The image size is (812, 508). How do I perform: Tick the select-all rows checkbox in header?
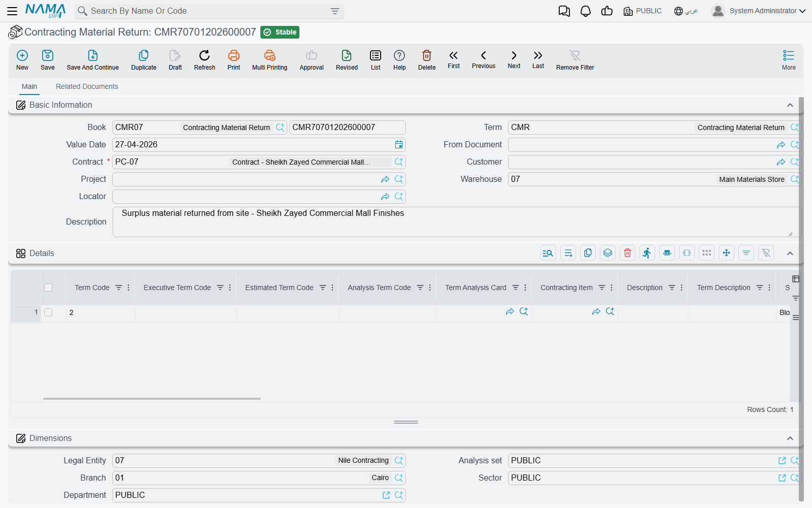48,288
